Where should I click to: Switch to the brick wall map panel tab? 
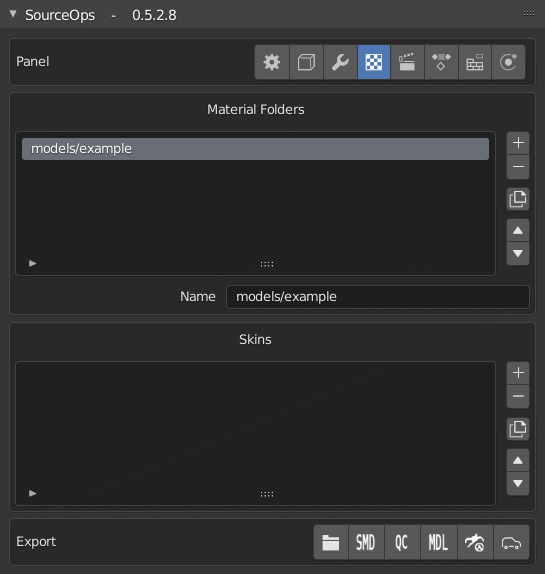(475, 62)
